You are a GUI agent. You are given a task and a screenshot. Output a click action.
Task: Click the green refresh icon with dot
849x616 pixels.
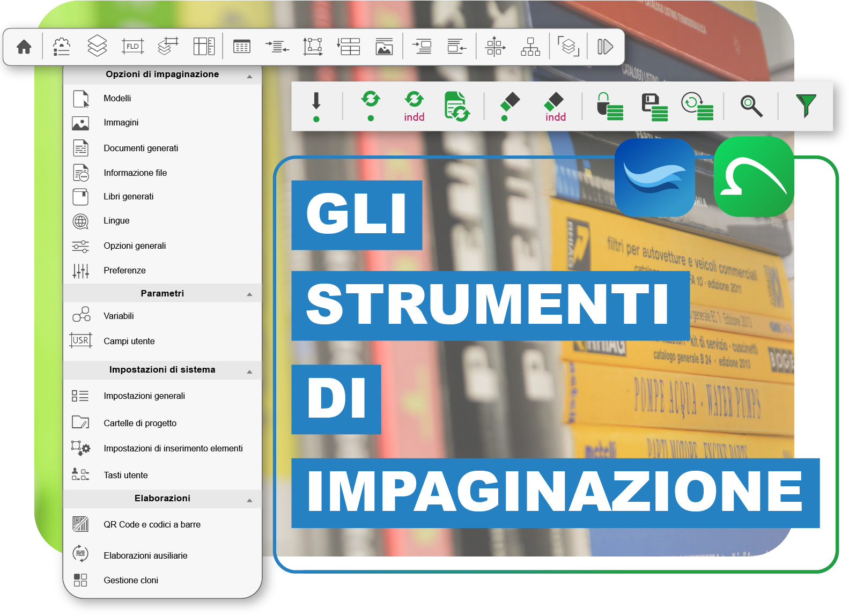[371, 106]
